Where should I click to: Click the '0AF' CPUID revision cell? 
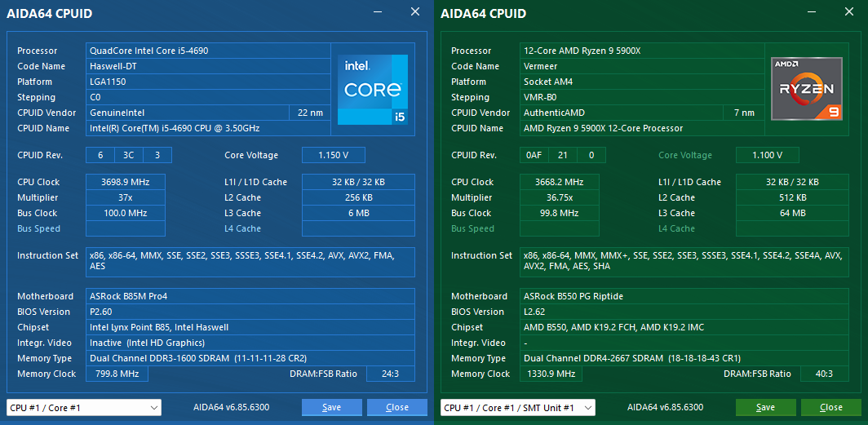534,155
